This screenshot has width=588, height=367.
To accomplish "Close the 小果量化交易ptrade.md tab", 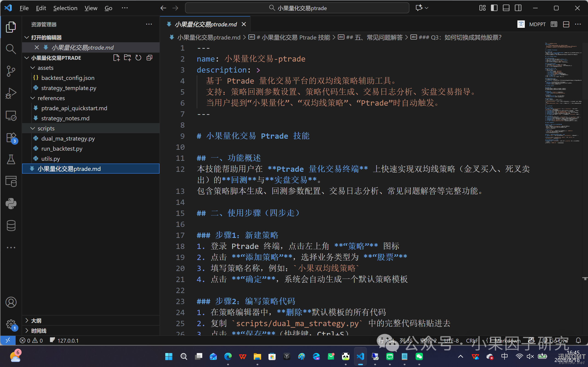I will (x=244, y=24).
